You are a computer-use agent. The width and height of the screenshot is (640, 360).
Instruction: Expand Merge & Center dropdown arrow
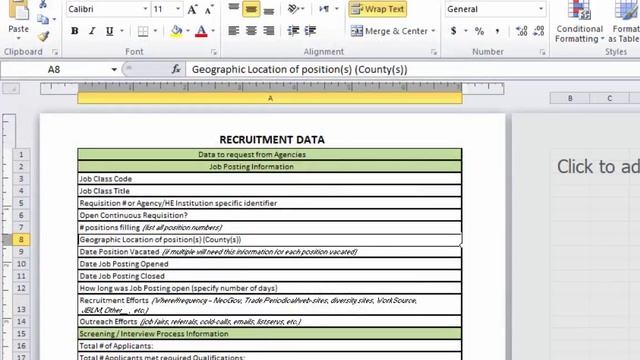[433, 31]
